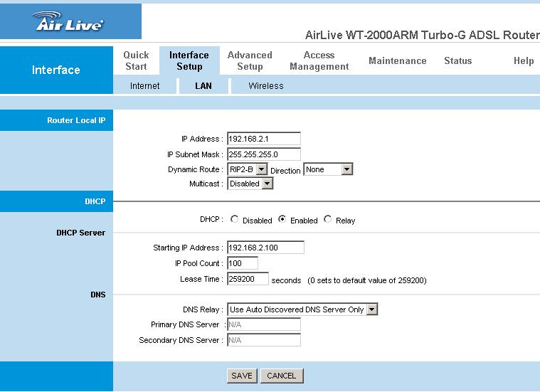Open Access Management tab

(x=319, y=60)
